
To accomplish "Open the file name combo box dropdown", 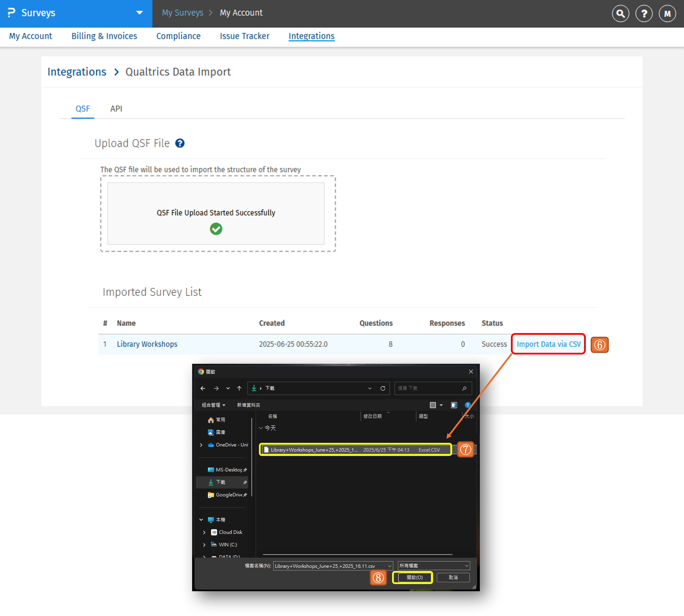I will pyautogui.click(x=390, y=566).
